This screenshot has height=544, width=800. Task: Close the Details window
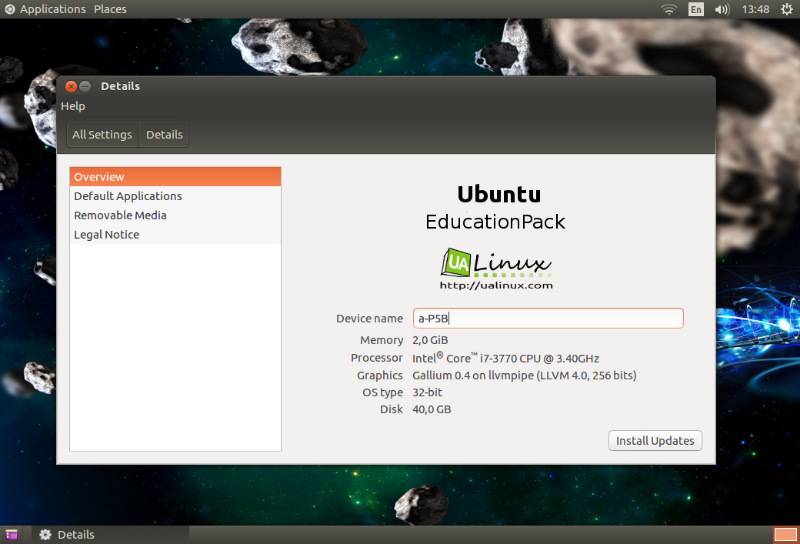[x=71, y=86]
